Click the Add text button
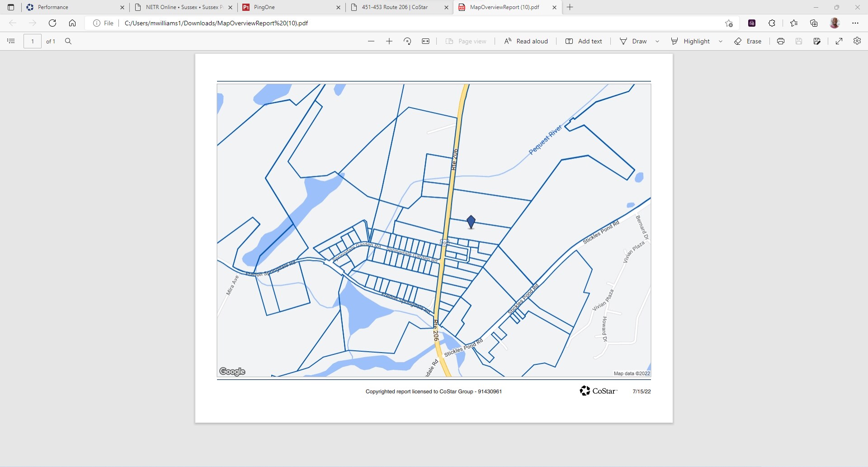 (x=584, y=41)
